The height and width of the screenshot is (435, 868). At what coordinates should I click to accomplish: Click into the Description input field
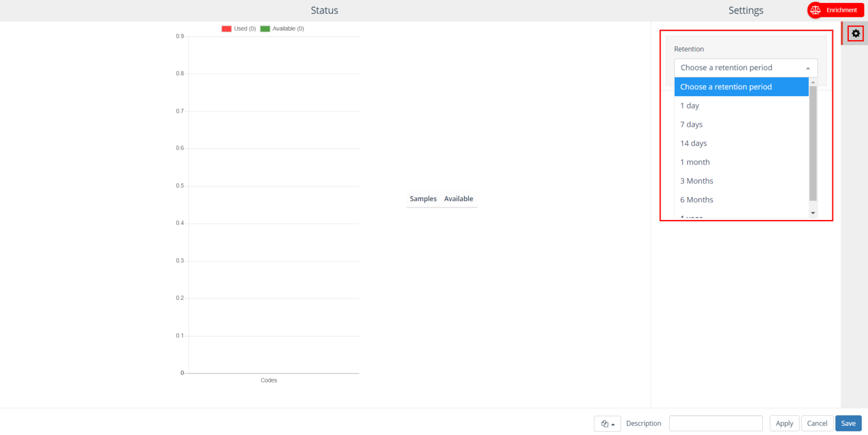click(x=715, y=423)
